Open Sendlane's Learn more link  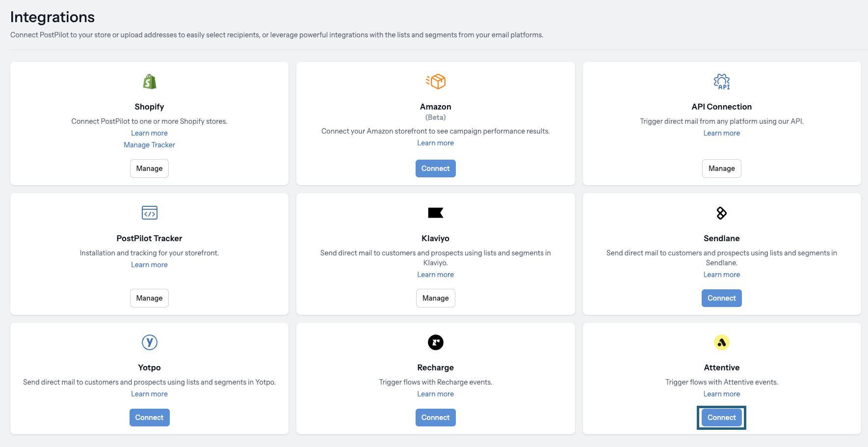pyautogui.click(x=722, y=275)
